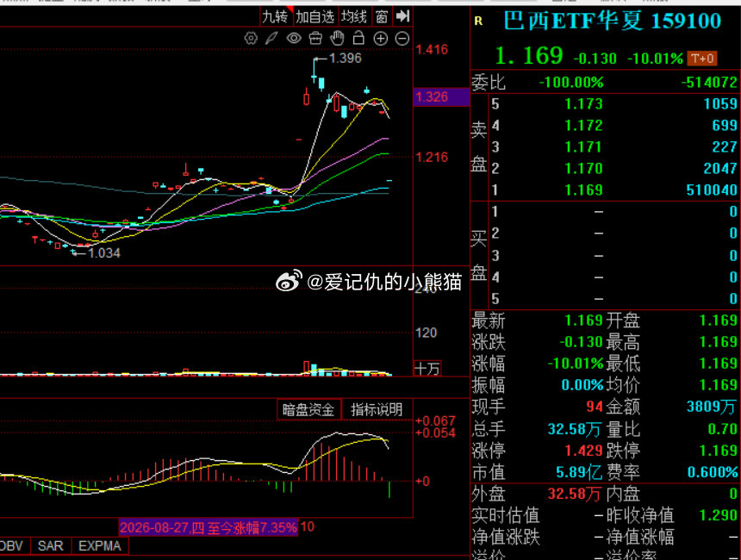Click the 总手 value 32.58万
The height and width of the screenshot is (560, 741).
coord(574,429)
